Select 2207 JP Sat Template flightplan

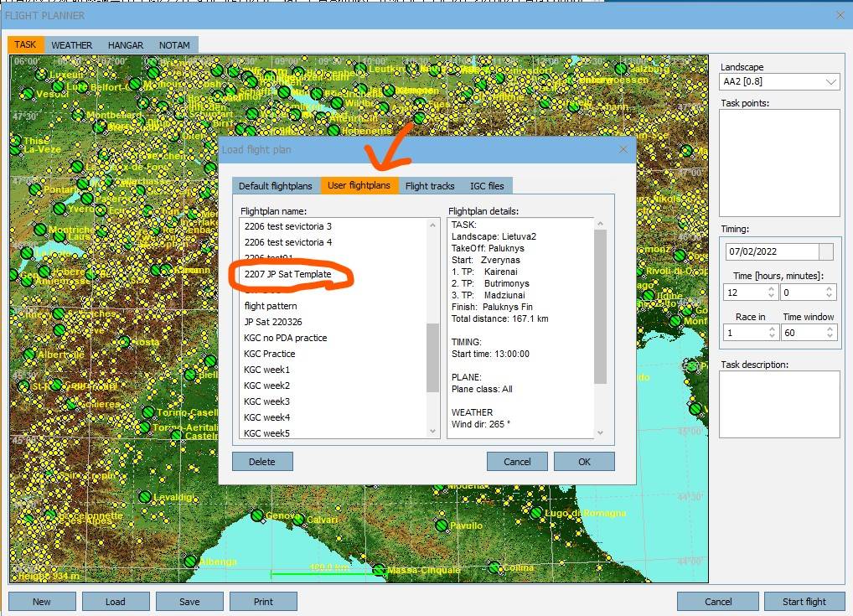tap(287, 274)
